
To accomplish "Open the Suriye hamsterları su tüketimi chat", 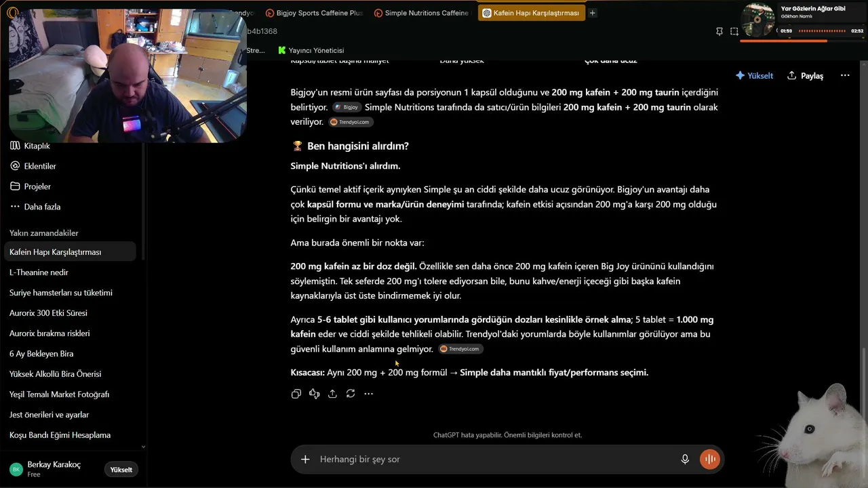I will point(70,293).
